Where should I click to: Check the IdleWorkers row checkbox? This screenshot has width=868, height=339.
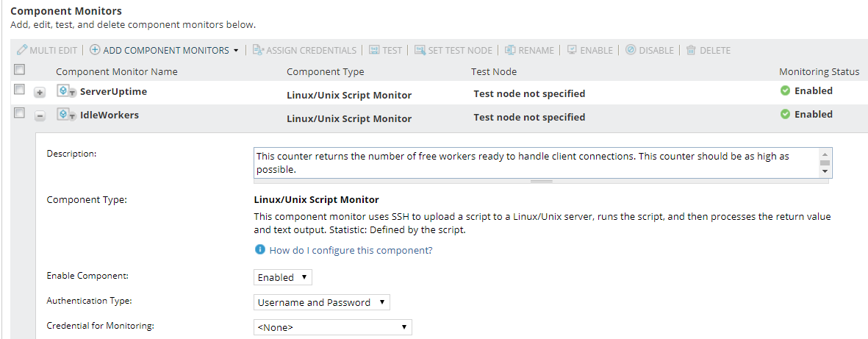(20, 113)
